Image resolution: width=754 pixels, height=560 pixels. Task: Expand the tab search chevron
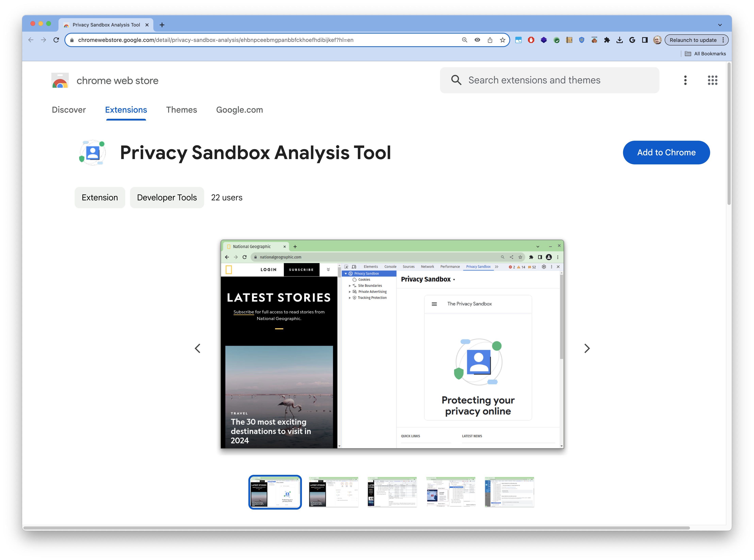click(720, 25)
